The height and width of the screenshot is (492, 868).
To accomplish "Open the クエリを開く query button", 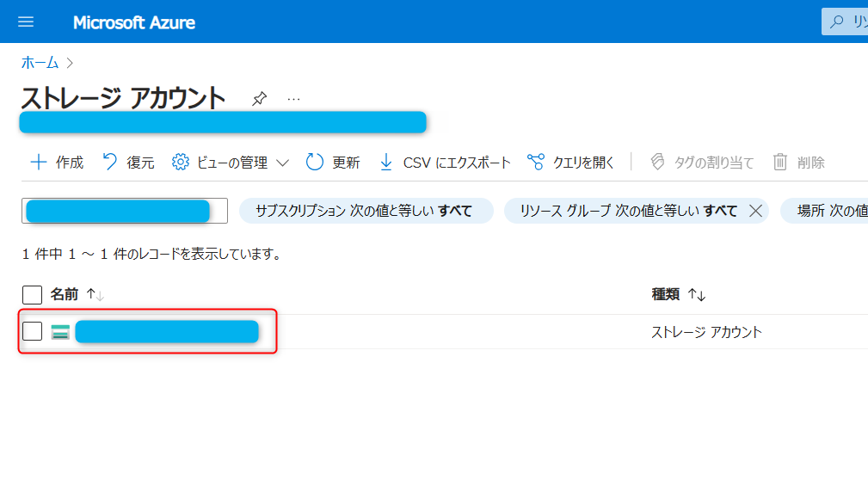I will click(x=570, y=163).
